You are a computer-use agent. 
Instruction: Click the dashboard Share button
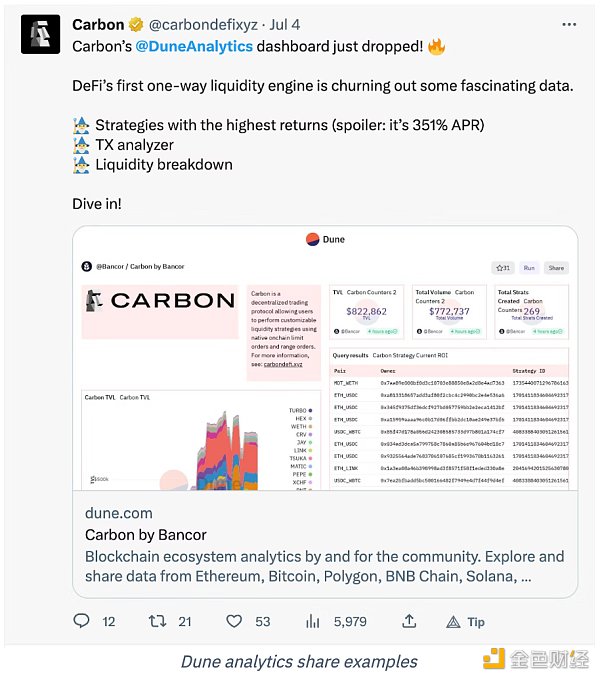click(556, 268)
